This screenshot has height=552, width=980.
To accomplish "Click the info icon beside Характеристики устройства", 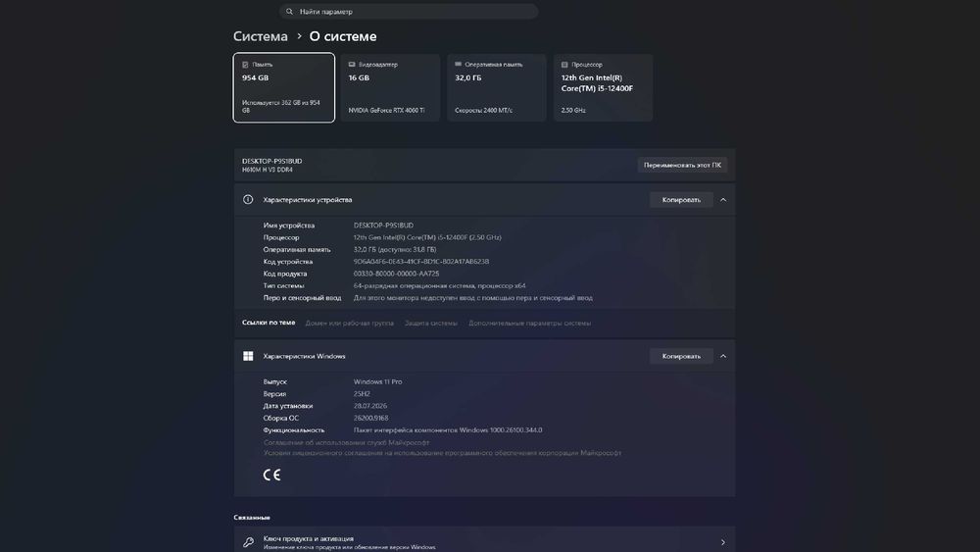I will [248, 199].
